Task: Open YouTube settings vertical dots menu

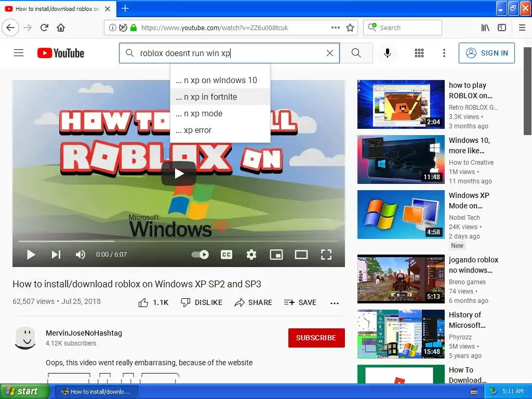Action: click(444, 53)
